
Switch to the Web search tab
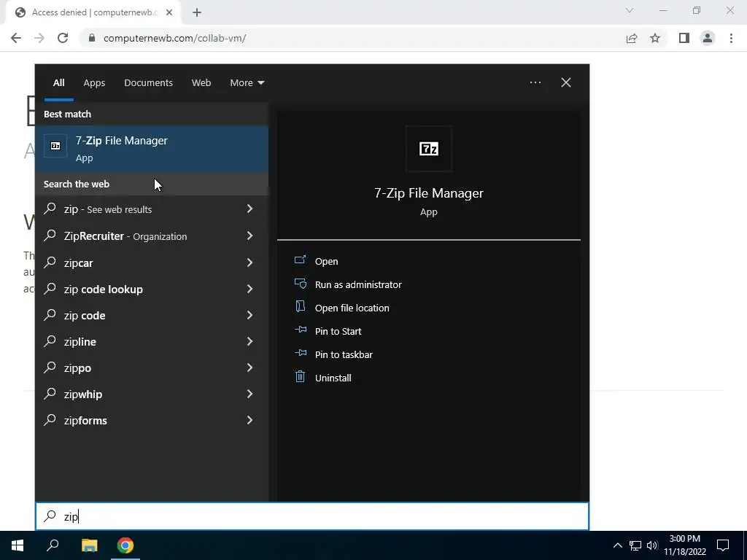click(201, 83)
